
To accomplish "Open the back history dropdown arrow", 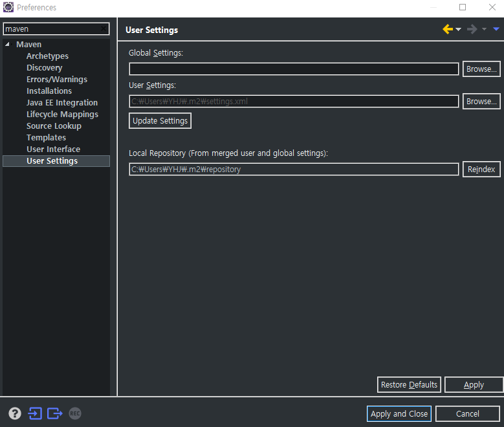I will (458, 29).
